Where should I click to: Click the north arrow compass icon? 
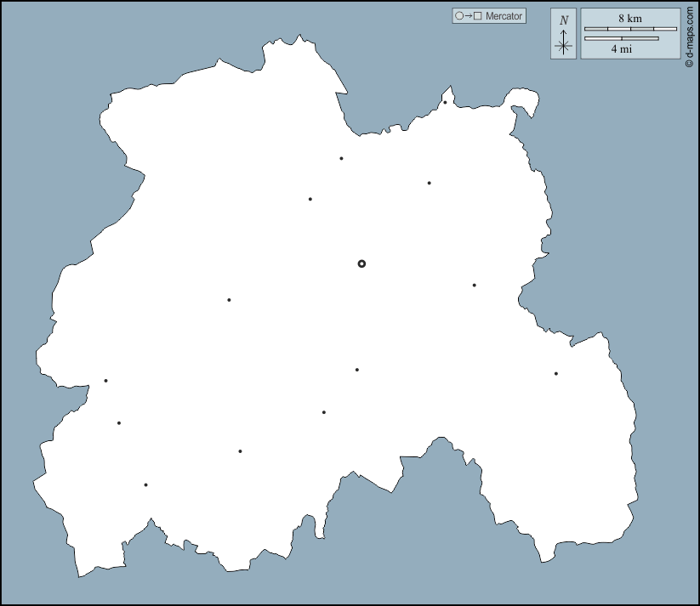click(x=563, y=36)
